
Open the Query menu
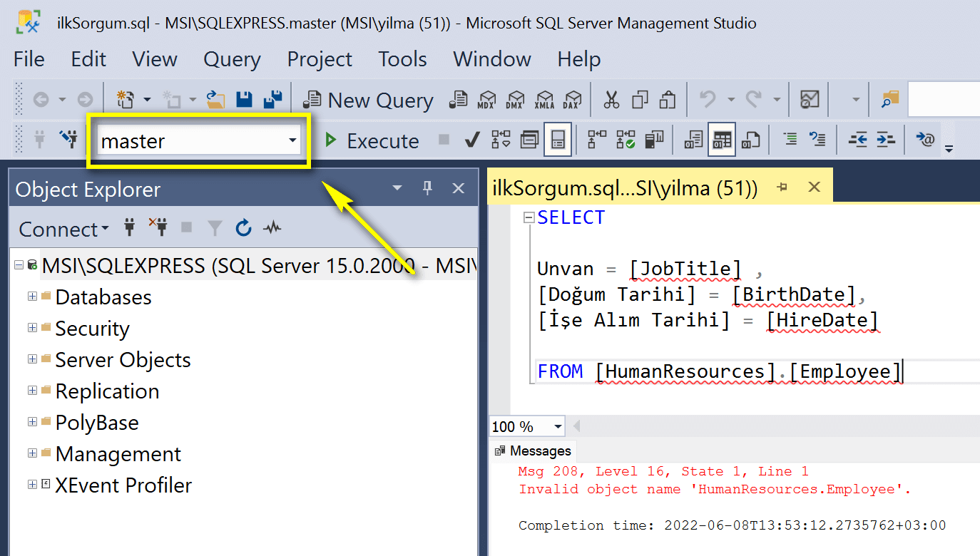tap(232, 59)
